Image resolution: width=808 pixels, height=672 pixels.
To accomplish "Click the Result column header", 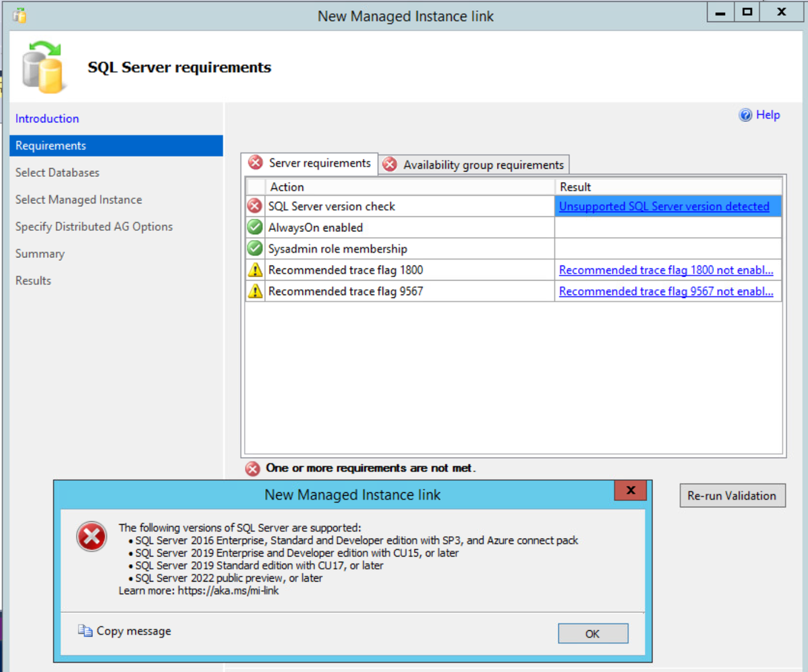I will pyautogui.click(x=668, y=187).
